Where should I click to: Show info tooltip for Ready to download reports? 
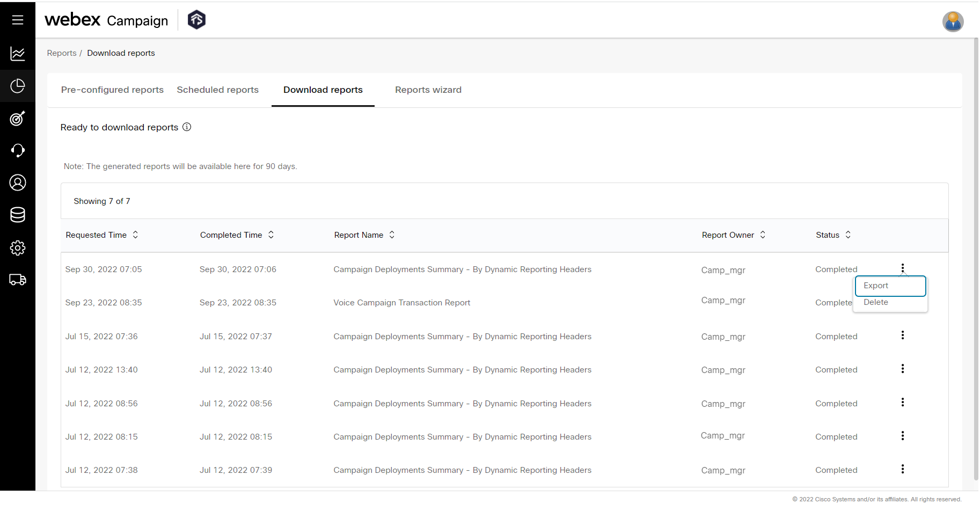pos(187,127)
